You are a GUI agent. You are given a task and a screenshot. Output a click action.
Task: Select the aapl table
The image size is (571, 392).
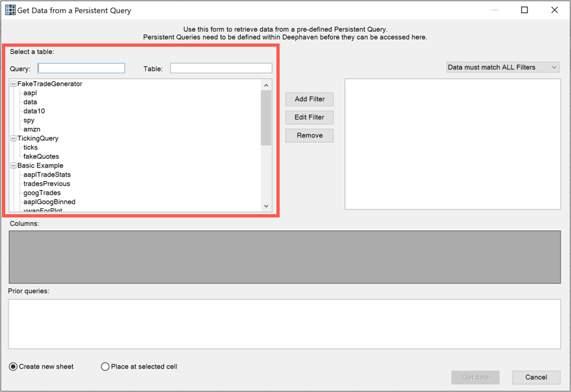point(30,93)
